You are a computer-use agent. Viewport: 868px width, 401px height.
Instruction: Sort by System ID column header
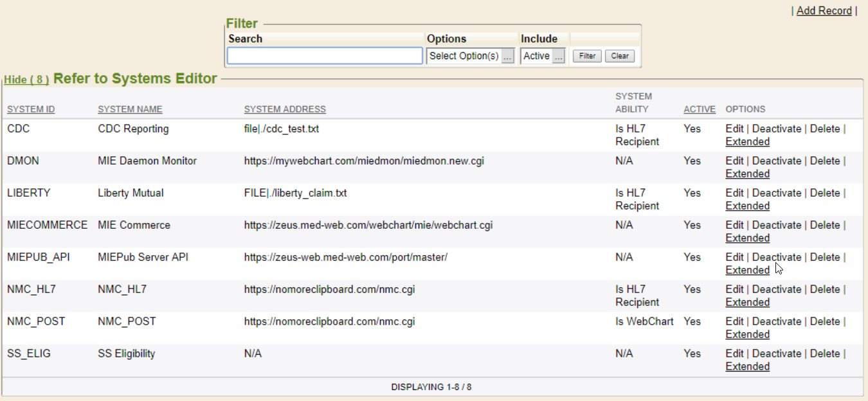31,109
